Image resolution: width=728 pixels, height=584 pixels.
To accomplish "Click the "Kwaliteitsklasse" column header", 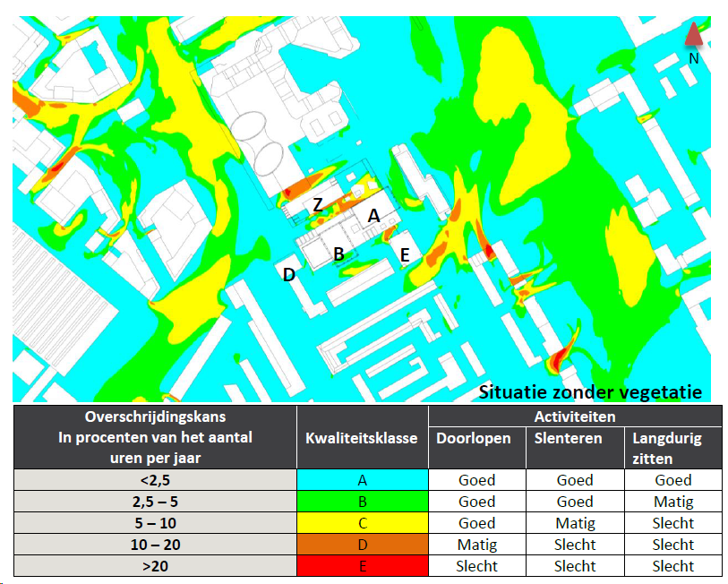I will pos(362,438).
